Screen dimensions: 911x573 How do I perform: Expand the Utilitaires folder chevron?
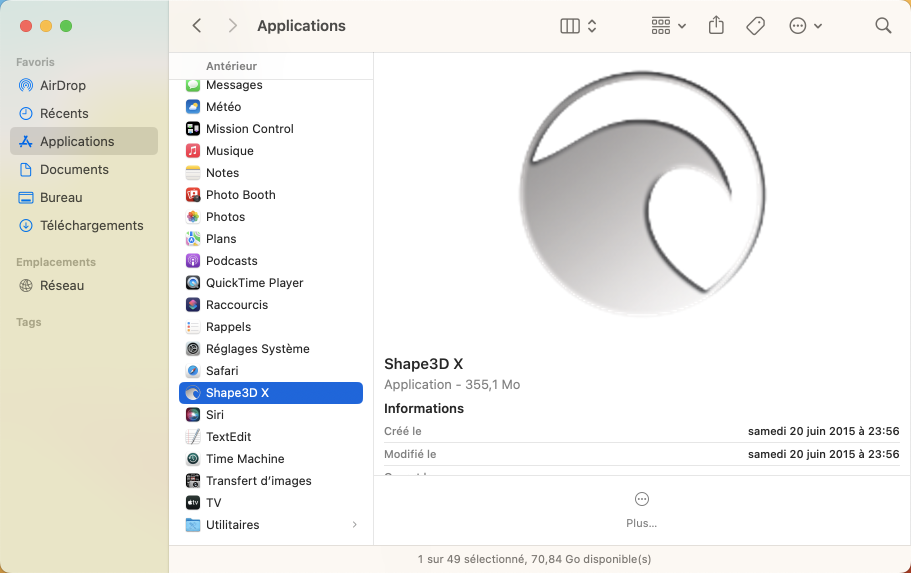coord(355,525)
